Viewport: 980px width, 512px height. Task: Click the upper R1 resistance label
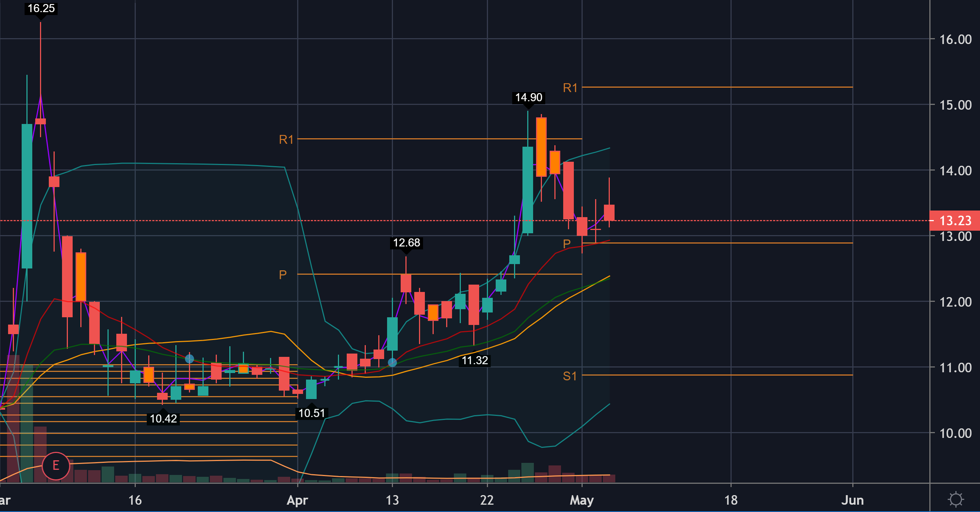click(570, 88)
